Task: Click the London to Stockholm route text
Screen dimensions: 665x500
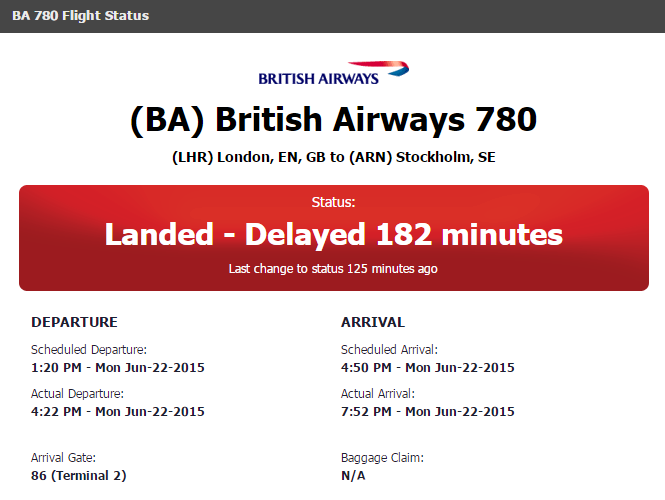Action: pos(333,158)
